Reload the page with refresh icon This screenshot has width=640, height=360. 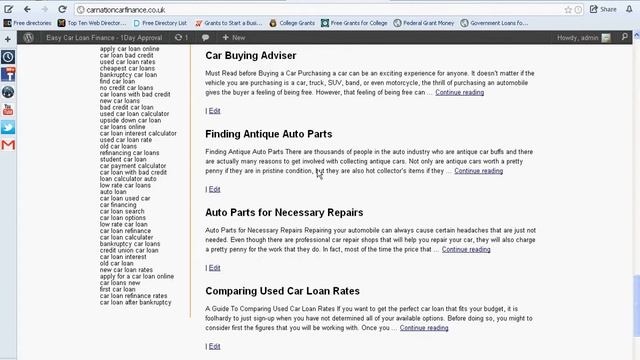62,9
